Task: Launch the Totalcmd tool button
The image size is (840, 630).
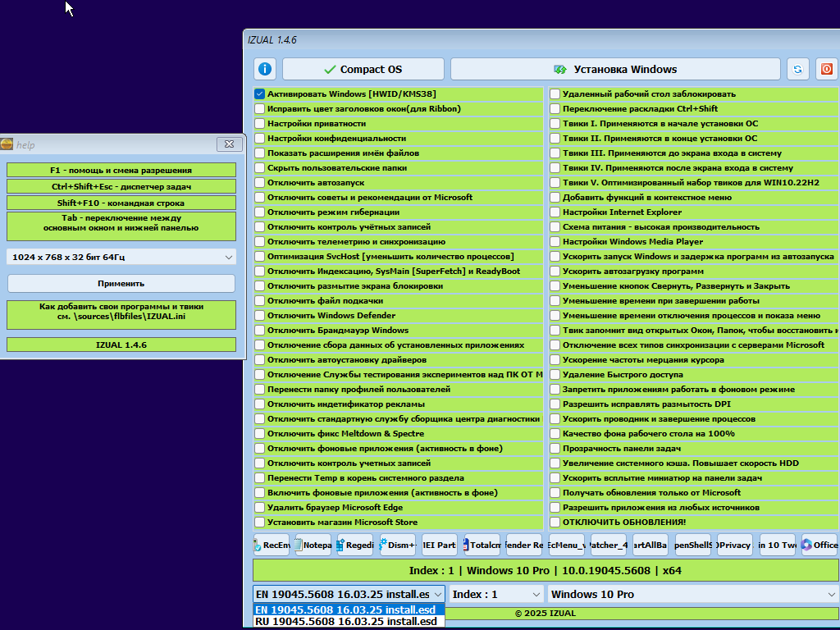Action: point(482,545)
